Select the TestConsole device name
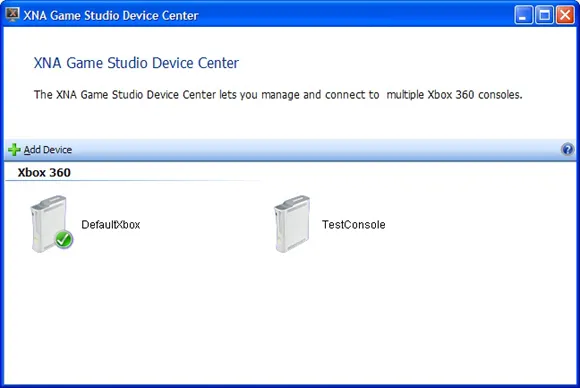 tap(354, 225)
